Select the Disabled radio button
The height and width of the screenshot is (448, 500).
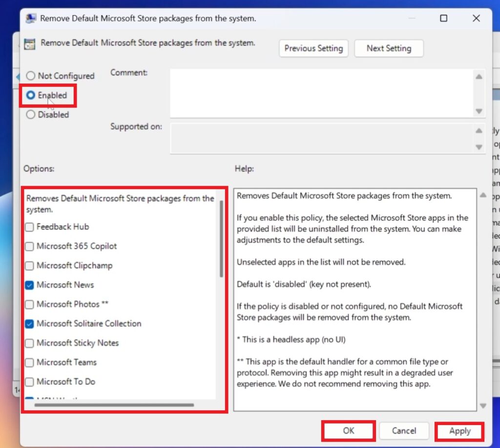coord(31,115)
